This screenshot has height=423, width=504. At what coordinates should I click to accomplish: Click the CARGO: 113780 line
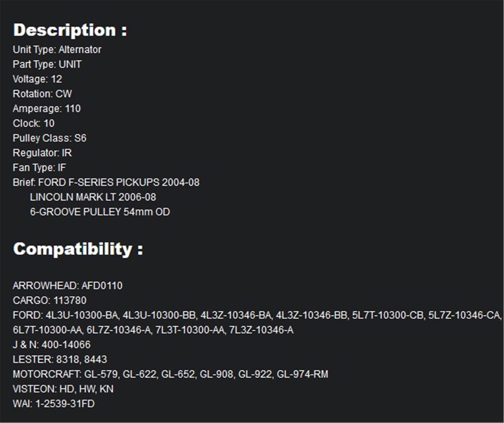(x=49, y=300)
